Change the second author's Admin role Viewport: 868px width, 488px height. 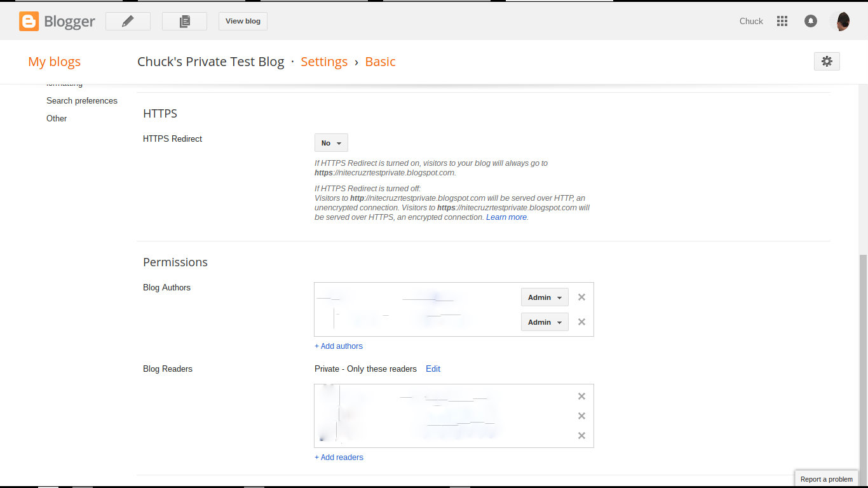click(544, 322)
